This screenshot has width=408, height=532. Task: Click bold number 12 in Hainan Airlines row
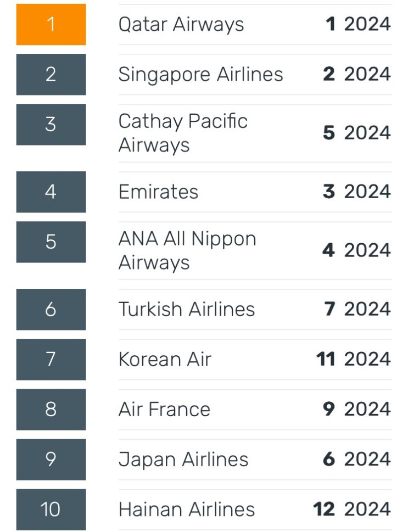point(324,509)
